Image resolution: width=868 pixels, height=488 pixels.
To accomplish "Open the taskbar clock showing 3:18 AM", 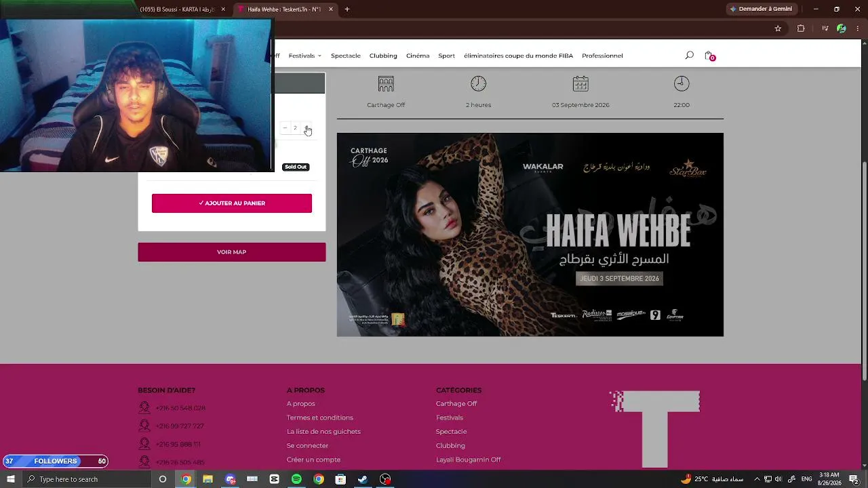I will point(829,479).
